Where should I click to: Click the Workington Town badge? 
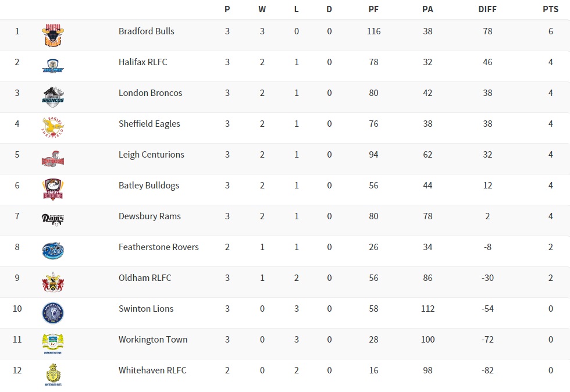(x=53, y=344)
